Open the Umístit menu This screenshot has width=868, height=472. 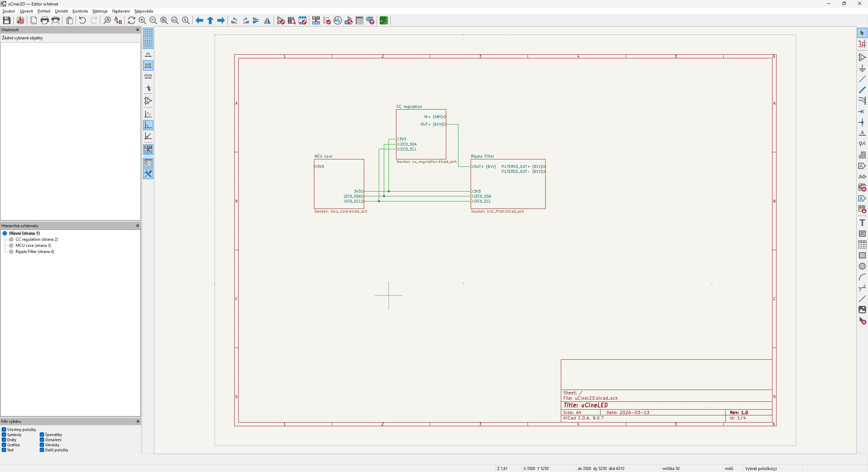click(x=61, y=11)
